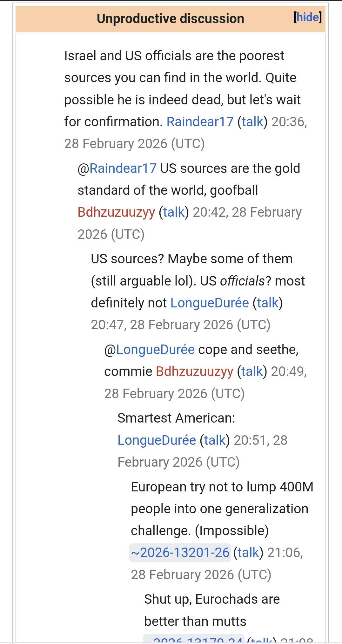This screenshot has height=644, width=342.
Task: Open talk link beside ~2026-13201-26
Action: [248, 553]
